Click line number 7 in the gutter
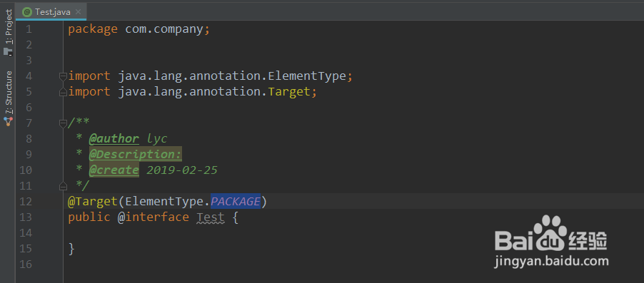Viewport: 644px width, 283px height. (29, 123)
